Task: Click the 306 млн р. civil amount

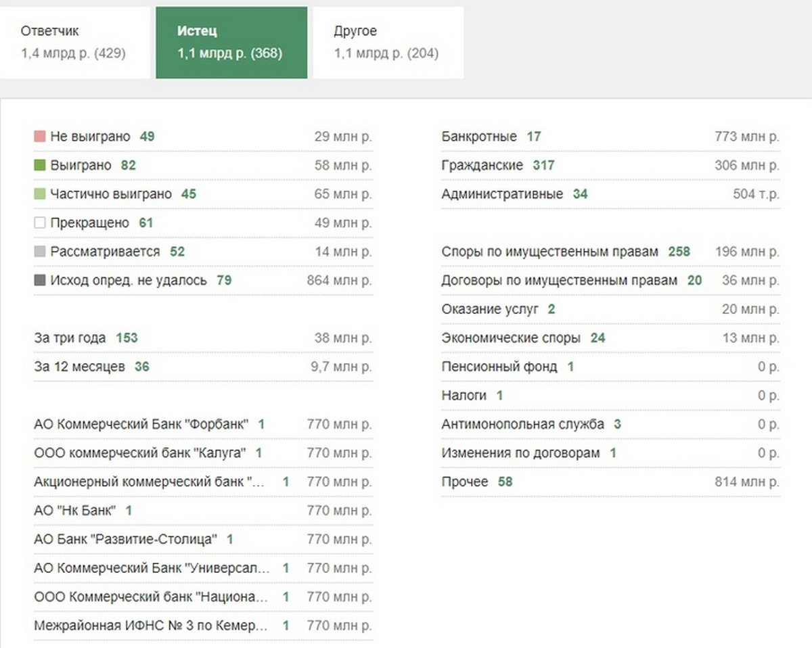Action: click(x=747, y=165)
